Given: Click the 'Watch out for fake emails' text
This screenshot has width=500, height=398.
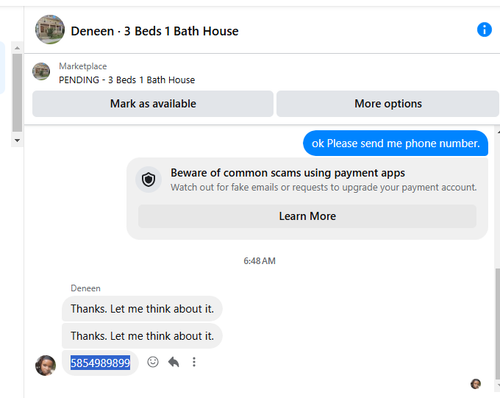Looking at the screenshot, I should click(324, 187).
